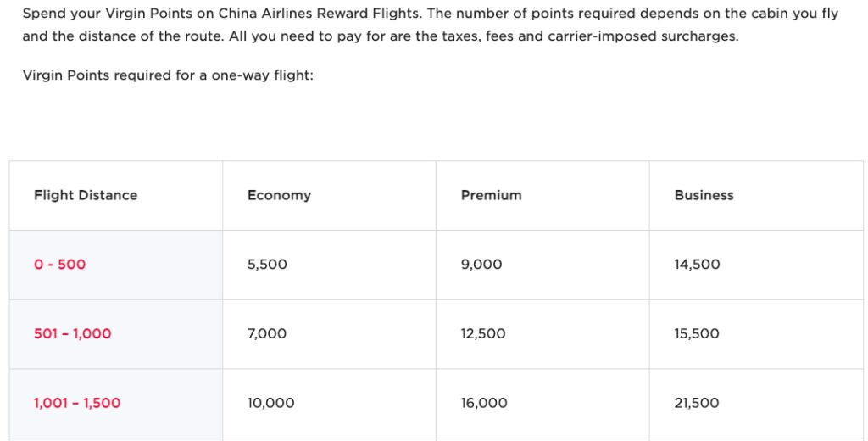
Task: Click the 12,500 Premium points cell
Action: (x=483, y=334)
